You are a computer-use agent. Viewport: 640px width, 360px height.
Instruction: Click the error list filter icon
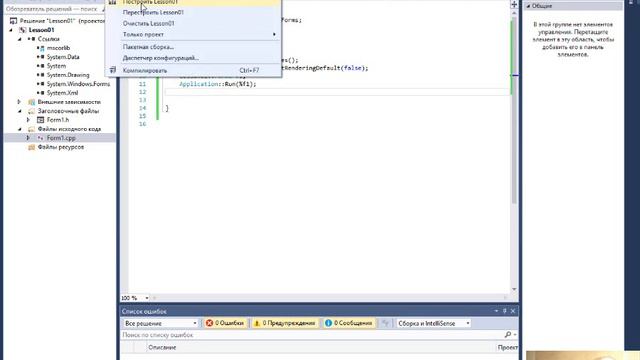tap(385, 323)
